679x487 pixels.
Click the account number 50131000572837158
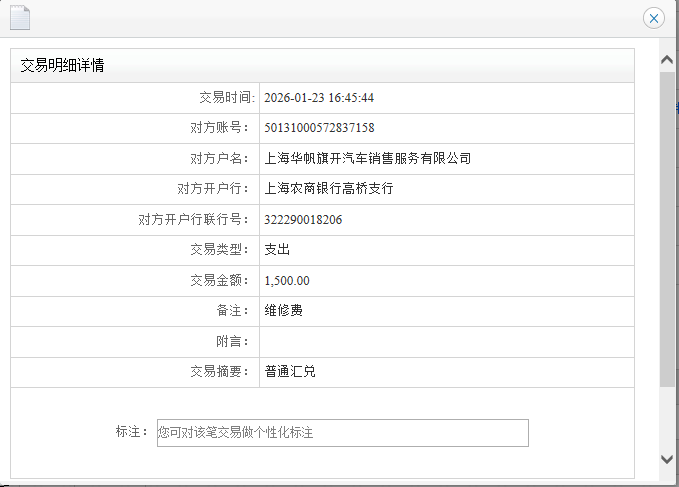(x=319, y=128)
